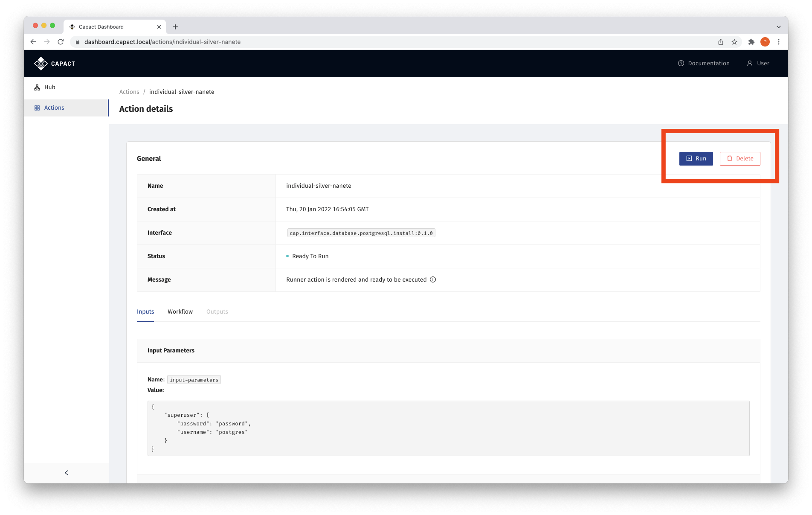Go back using the browser arrow
Image resolution: width=812 pixels, height=515 pixels.
33,42
